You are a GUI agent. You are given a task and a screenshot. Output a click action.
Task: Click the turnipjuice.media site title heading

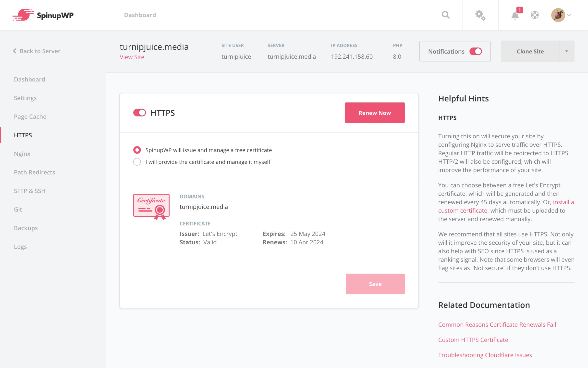[154, 46]
